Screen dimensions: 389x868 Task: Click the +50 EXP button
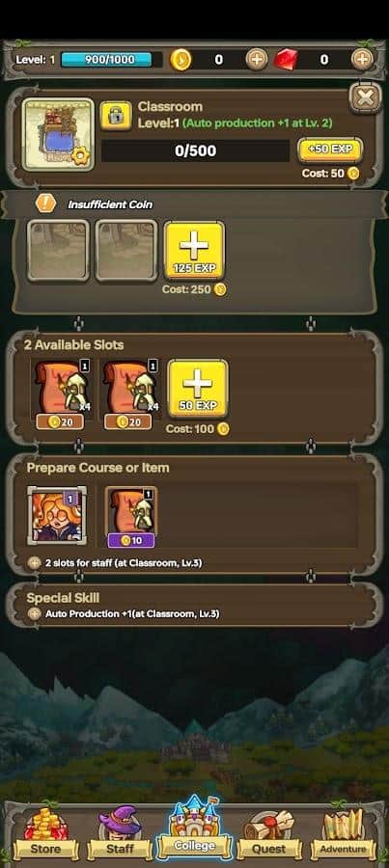click(x=330, y=150)
